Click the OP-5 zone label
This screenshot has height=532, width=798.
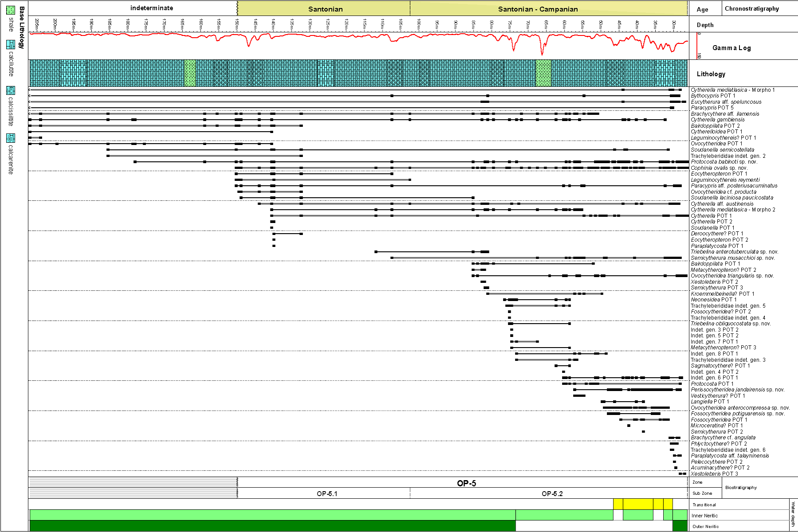click(x=466, y=483)
